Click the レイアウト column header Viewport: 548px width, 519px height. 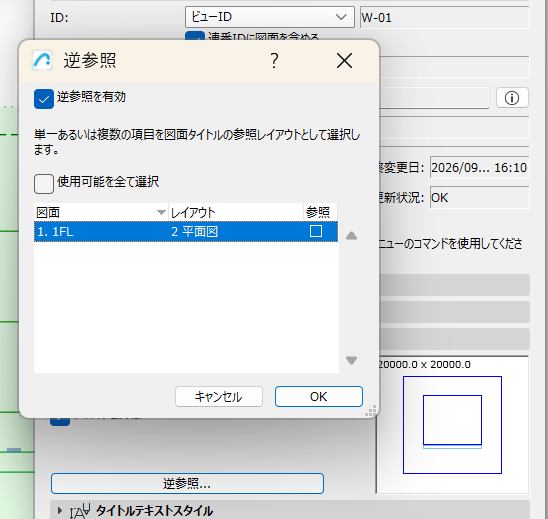click(x=236, y=212)
